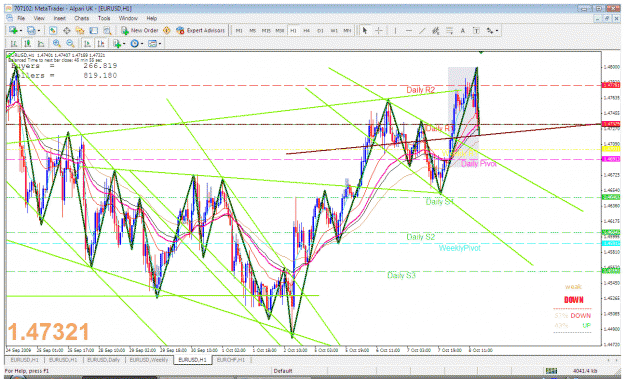Select the Text 'A' drawing tool
Image resolution: width=625 pixels, height=379 pixels.
463,31
